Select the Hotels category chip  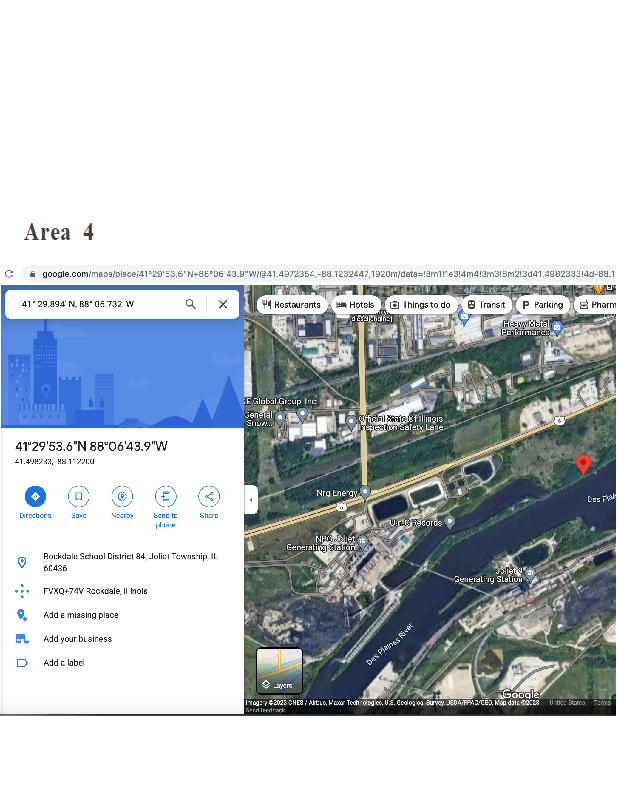tap(355, 305)
